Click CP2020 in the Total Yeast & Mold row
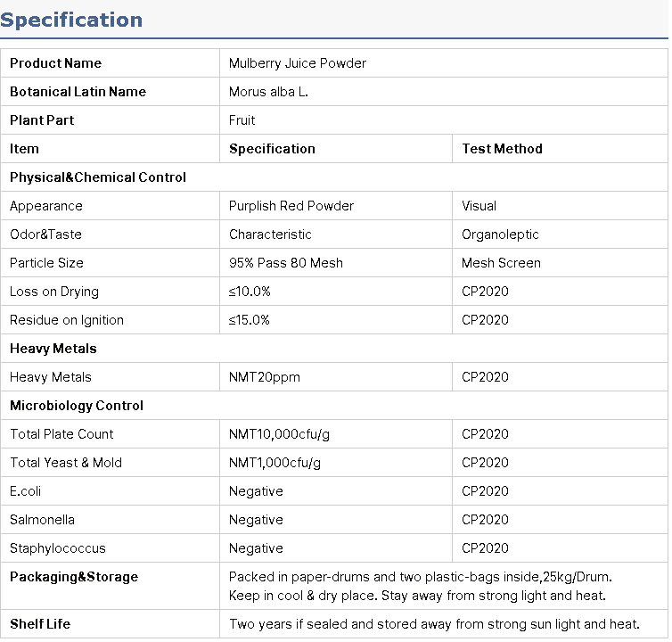This screenshot has width=672, height=642. (x=485, y=462)
